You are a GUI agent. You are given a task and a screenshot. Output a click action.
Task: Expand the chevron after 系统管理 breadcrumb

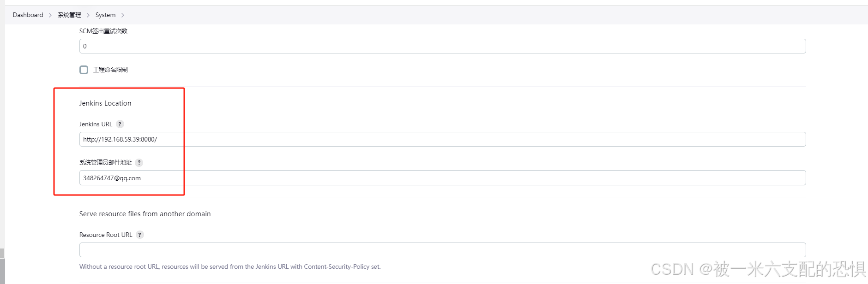(88, 15)
